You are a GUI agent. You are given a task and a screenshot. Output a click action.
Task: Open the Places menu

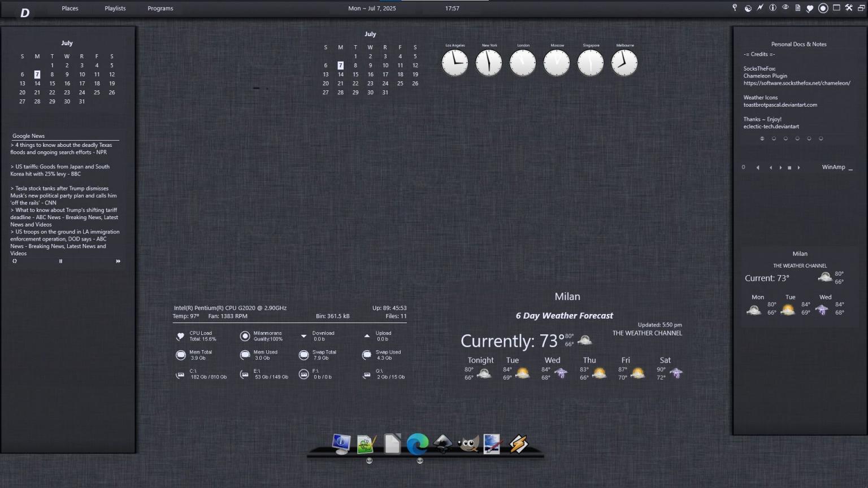70,8
